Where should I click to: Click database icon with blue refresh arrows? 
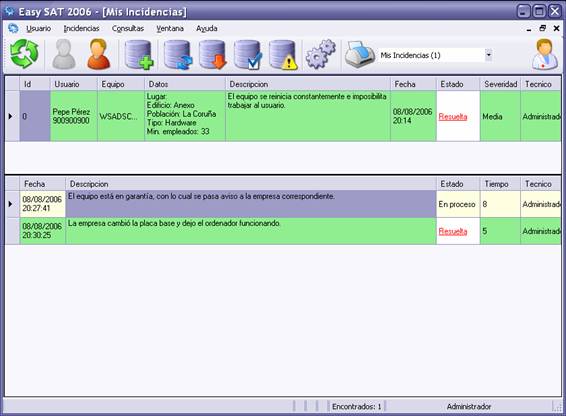178,55
